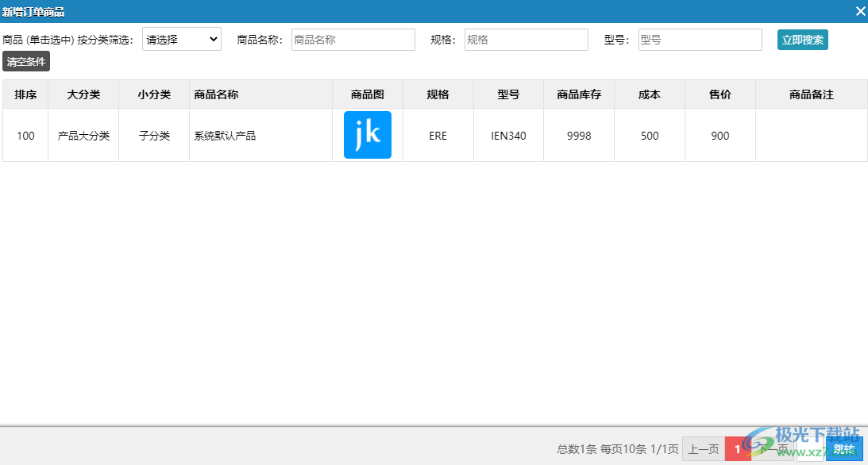Go to previous page with 上一页
Image resolution: width=868 pixels, height=465 pixels.
point(703,449)
